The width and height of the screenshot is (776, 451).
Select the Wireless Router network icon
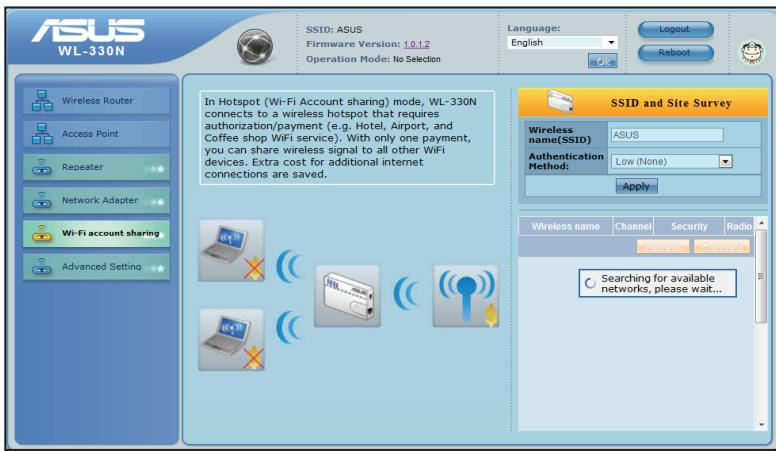point(42,100)
